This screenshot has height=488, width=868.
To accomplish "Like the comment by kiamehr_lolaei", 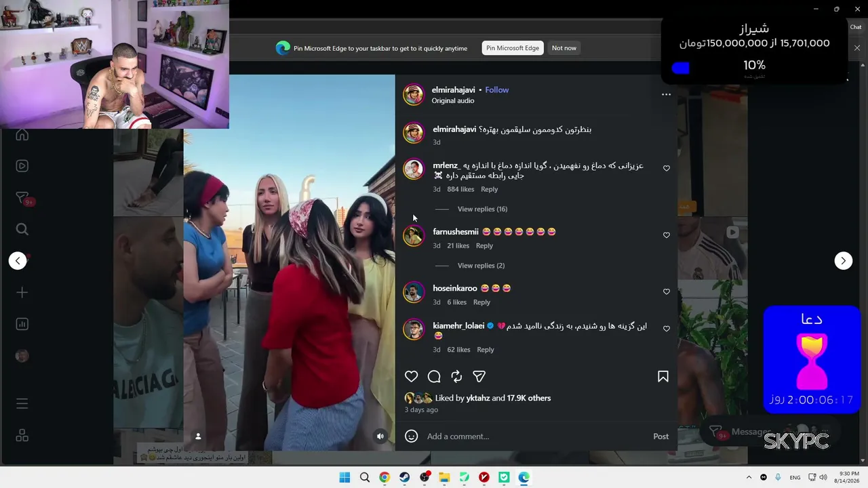I will pos(667,329).
